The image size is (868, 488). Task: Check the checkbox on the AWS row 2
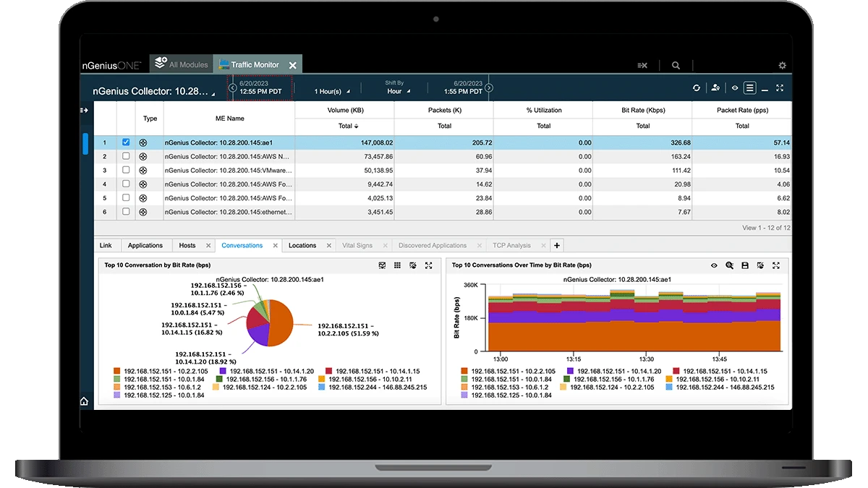point(125,156)
